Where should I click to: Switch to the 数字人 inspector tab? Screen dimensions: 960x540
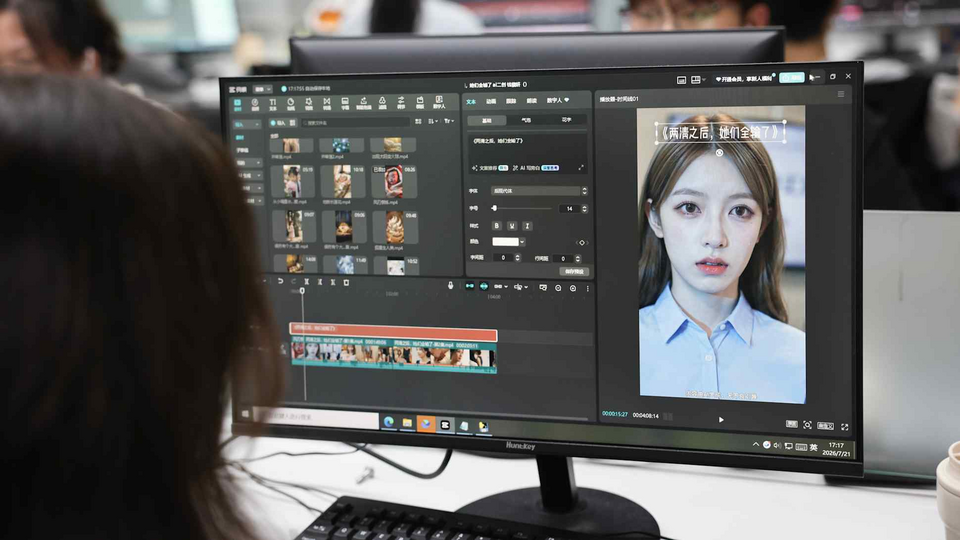coord(557,100)
